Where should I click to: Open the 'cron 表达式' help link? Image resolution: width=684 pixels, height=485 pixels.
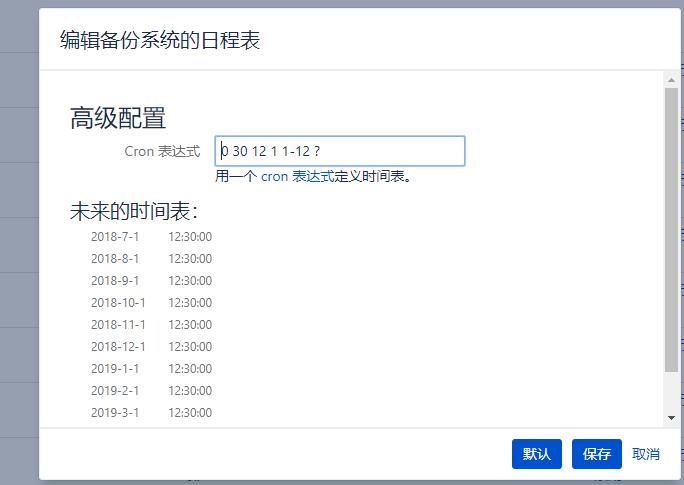click(x=298, y=176)
